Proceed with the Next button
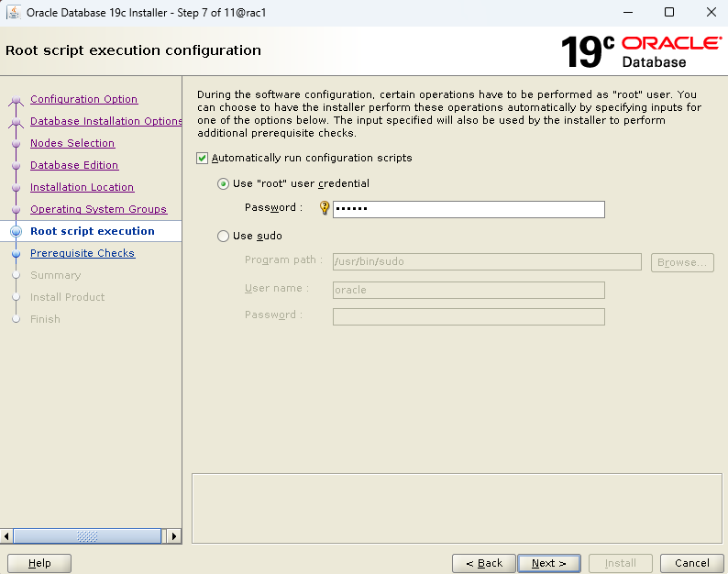Image resolution: width=728 pixels, height=574 pixels. [549, 563]
